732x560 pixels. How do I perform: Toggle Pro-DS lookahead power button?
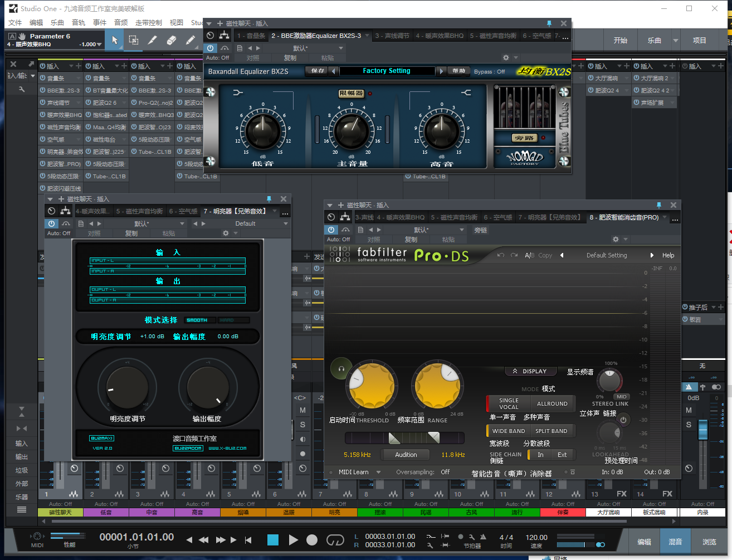(623, 420)
